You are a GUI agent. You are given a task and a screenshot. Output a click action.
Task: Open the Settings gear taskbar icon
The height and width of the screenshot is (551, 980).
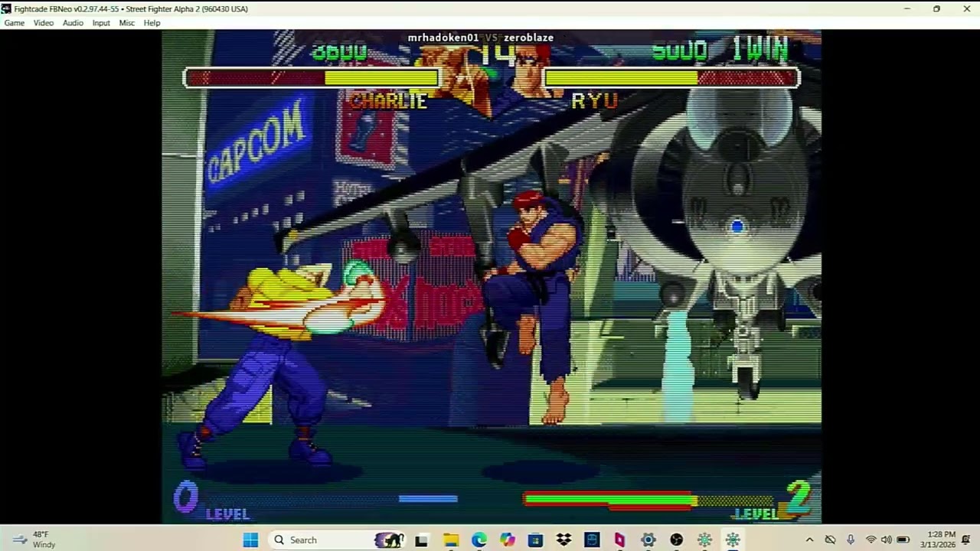click(648, 540)
